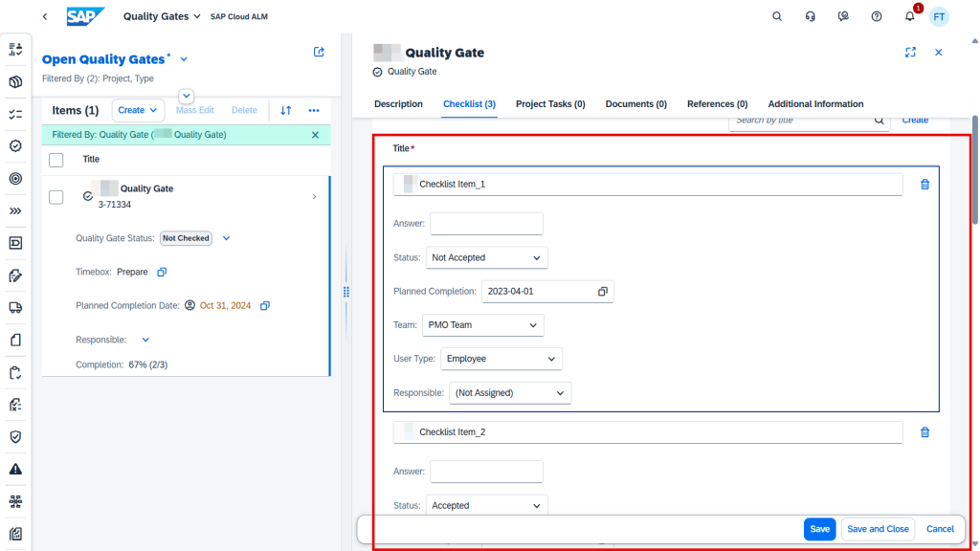Tick the checkbox for Quality Gate 3-71334

[56, 197]
